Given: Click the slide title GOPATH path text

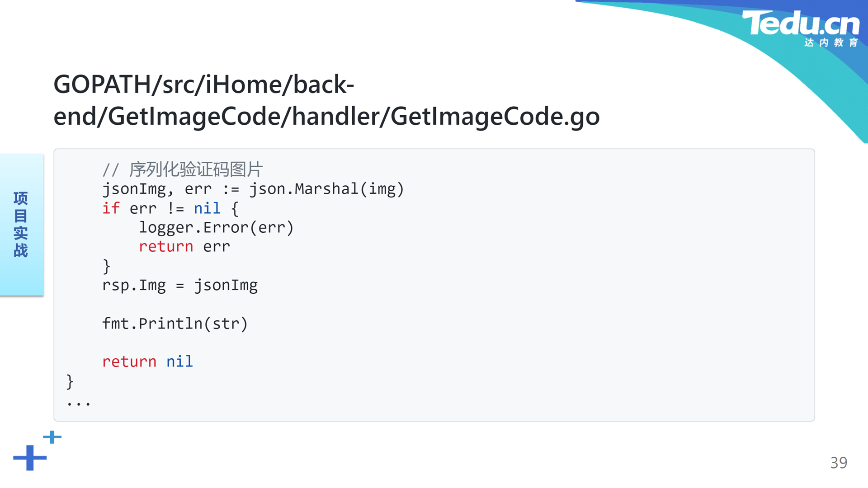Looking at the screenshot, I should (326, 100).
